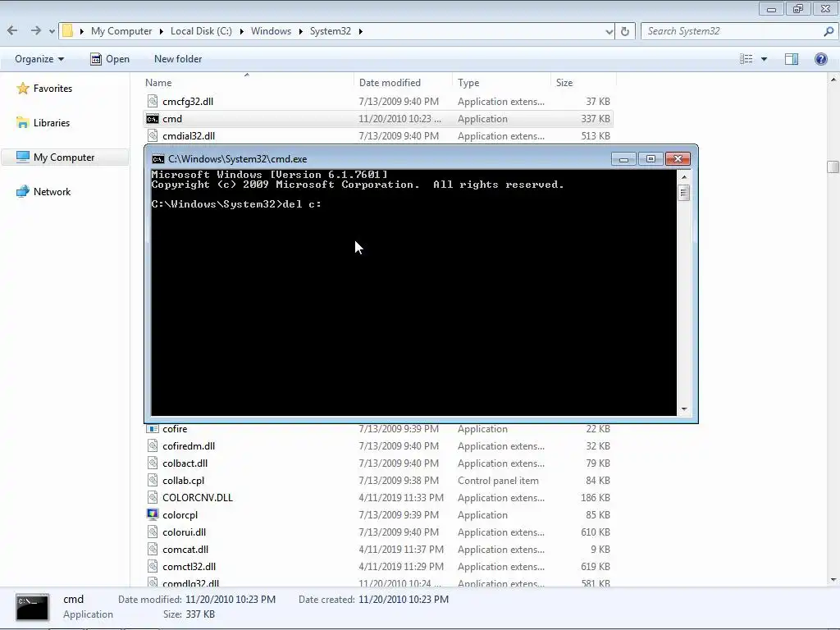Select the collab.cpl file
The height and width of the screenshot is (630, 840).
click(183, 481)
